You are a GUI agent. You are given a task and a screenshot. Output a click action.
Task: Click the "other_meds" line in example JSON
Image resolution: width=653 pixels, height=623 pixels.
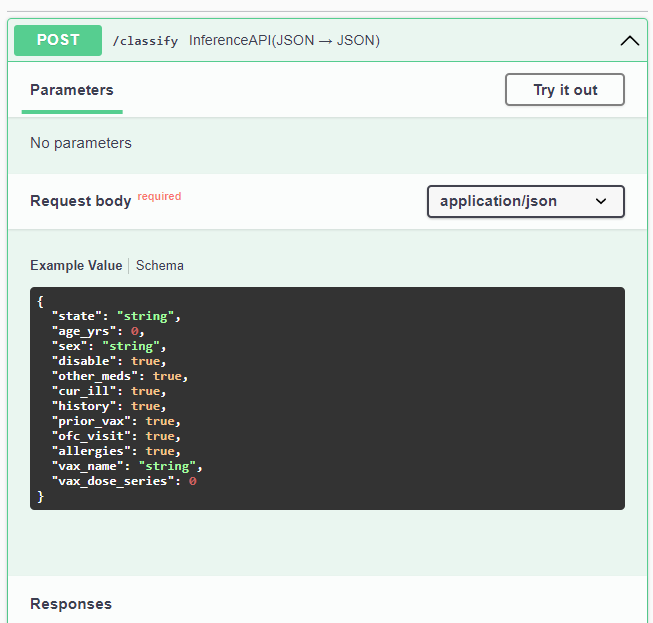(120, 376)
